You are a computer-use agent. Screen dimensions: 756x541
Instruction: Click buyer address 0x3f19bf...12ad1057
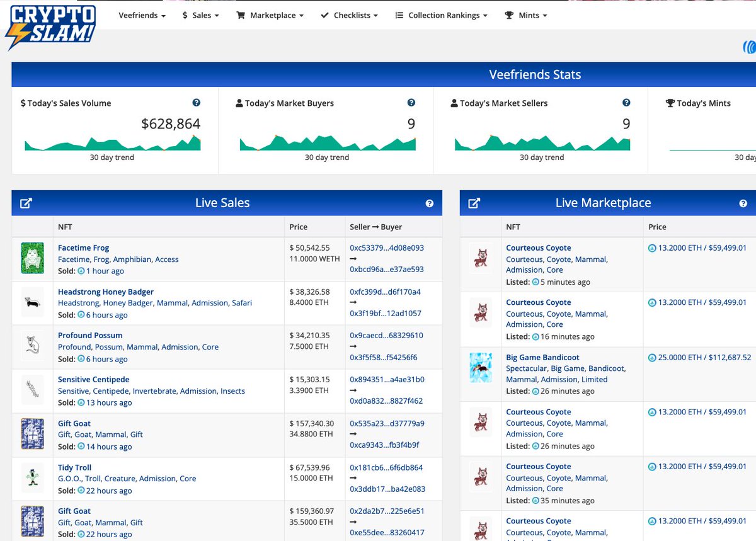pos(386,314)
